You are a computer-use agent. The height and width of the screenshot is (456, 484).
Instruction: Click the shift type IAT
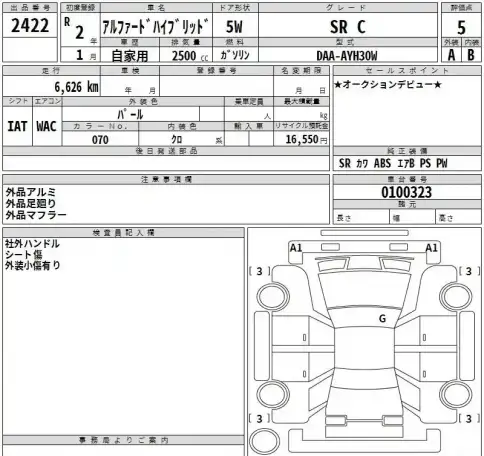pyautogui.click(x=17, y=126)
